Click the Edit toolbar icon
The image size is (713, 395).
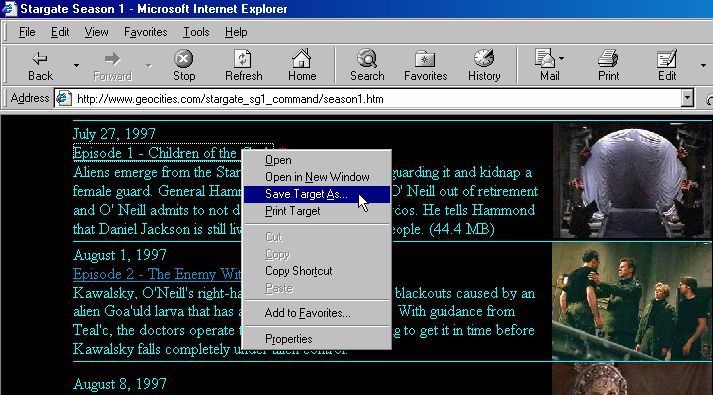coord(667,58)
